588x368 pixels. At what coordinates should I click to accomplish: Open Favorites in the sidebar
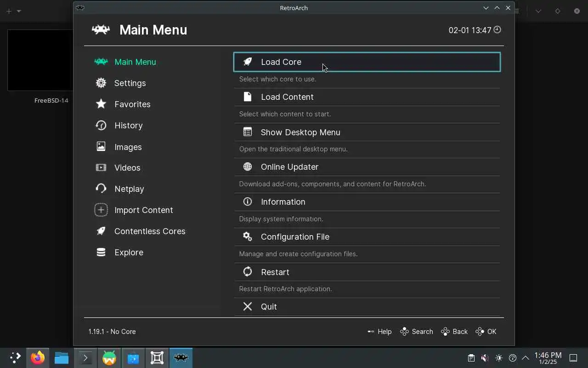tap(132, 104)
